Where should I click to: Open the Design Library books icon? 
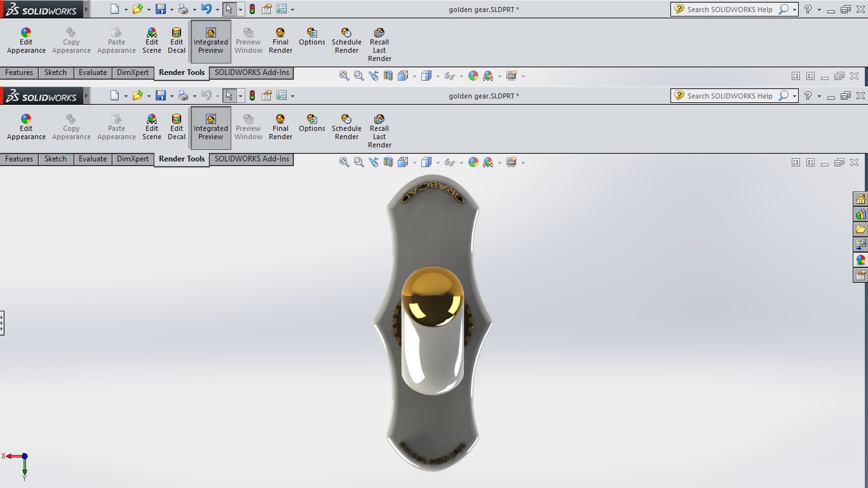pos(860,214)
